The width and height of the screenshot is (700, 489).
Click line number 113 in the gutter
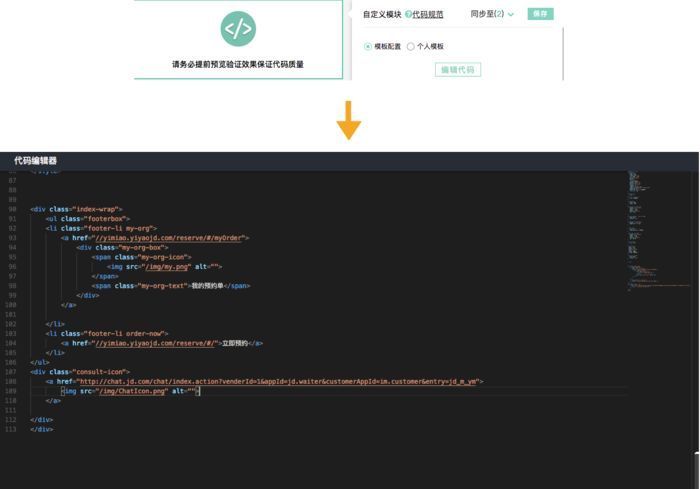coord(12,429)
